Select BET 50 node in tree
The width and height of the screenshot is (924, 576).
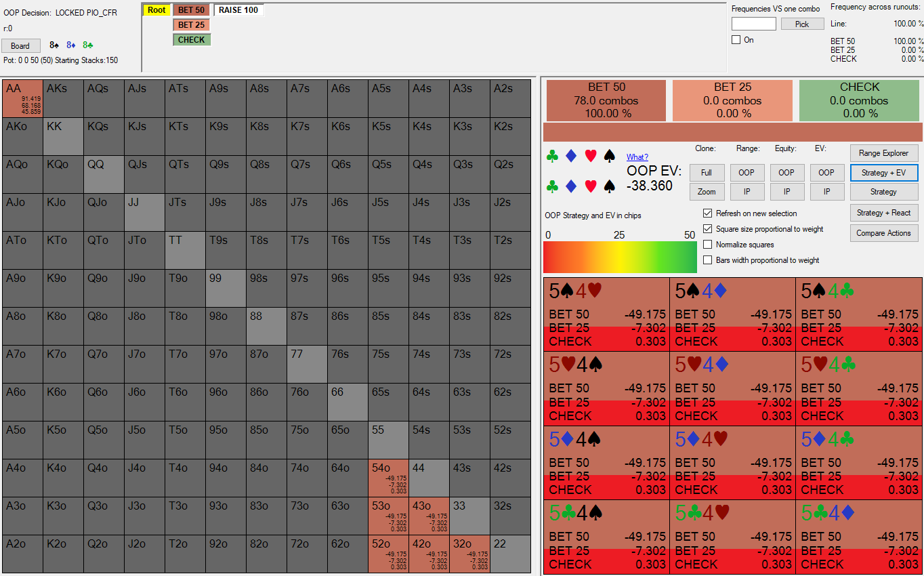pyautogui.click(x=192, y=10)
